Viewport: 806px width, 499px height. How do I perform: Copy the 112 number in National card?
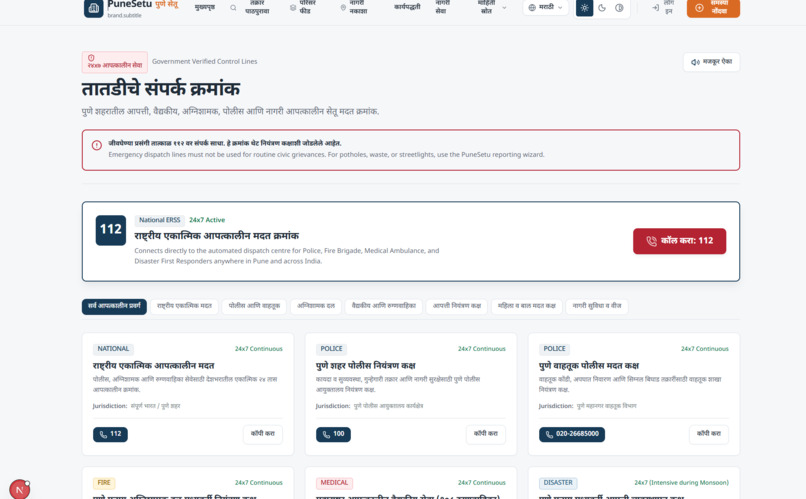[263, 434]
